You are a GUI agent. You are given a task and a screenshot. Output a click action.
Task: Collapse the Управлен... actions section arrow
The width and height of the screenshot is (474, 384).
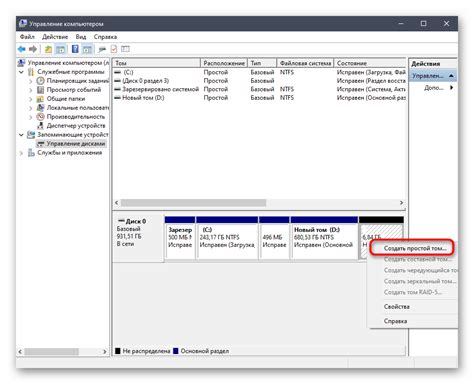(x=451, y=76)
